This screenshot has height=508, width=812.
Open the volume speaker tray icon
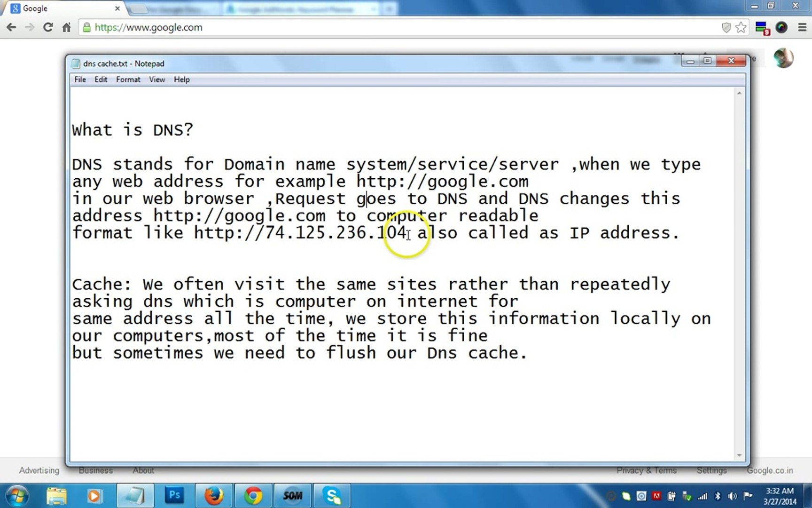tap(733, 496)
